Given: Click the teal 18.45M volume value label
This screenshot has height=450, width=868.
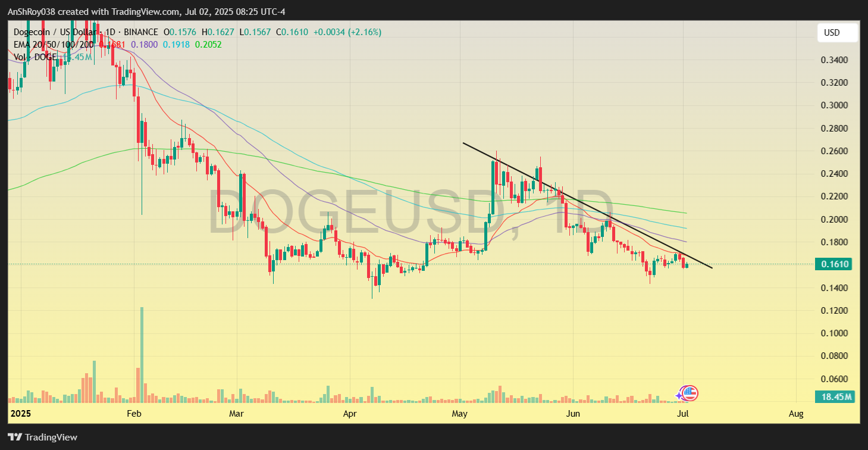Looking at the screenshot, I should click(835, 395).
